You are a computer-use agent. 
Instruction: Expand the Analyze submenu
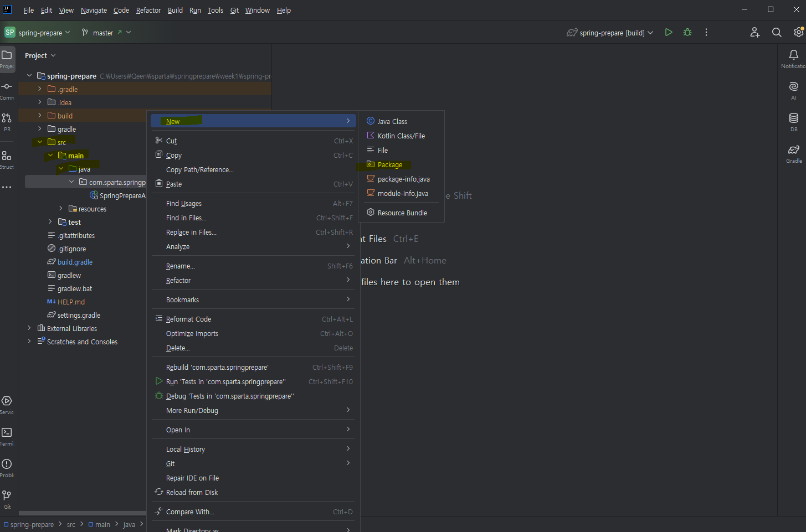tap(253, 246)
